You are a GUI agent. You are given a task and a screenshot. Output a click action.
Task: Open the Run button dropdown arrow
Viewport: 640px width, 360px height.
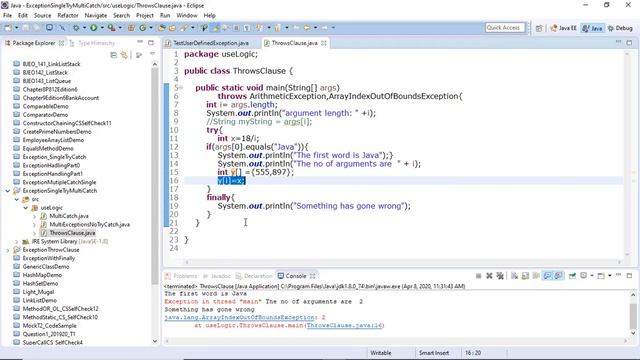(102, 28)
